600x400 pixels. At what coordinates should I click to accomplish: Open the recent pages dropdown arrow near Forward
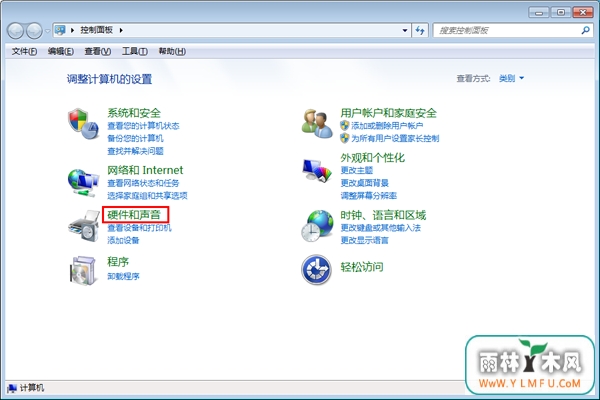tap(47, 31)
